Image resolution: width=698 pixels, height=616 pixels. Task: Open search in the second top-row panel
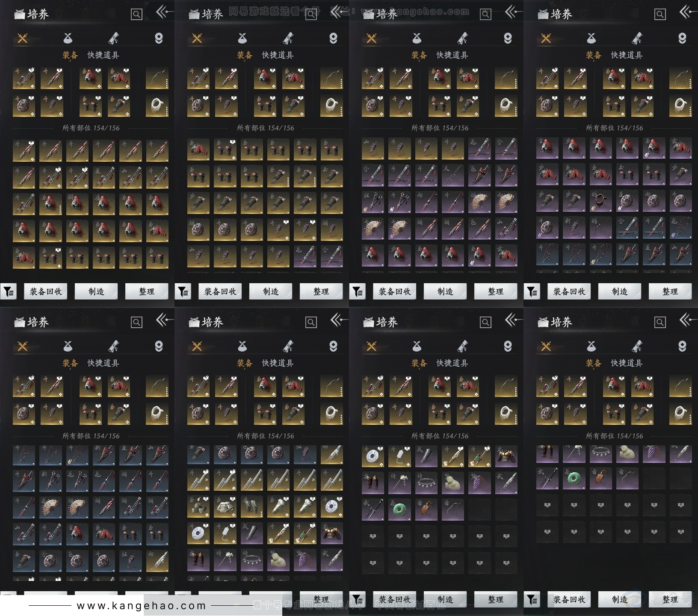point(311,15)
